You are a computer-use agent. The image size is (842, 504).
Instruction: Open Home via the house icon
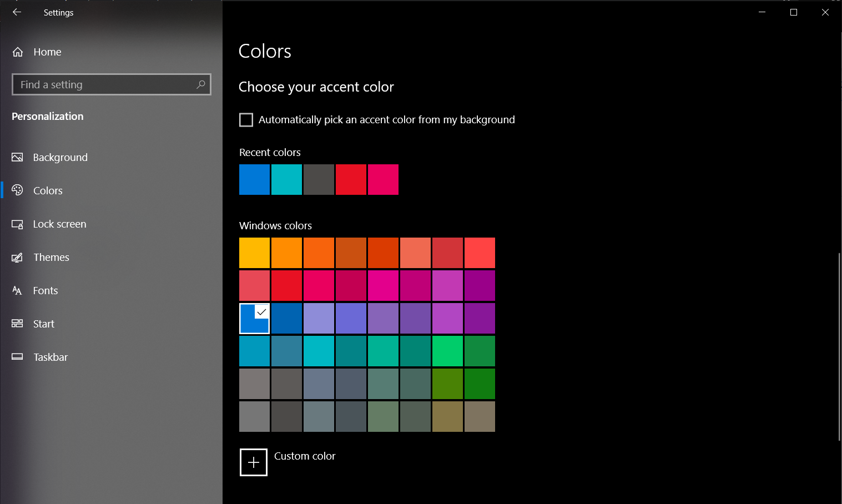coord(18,52)
